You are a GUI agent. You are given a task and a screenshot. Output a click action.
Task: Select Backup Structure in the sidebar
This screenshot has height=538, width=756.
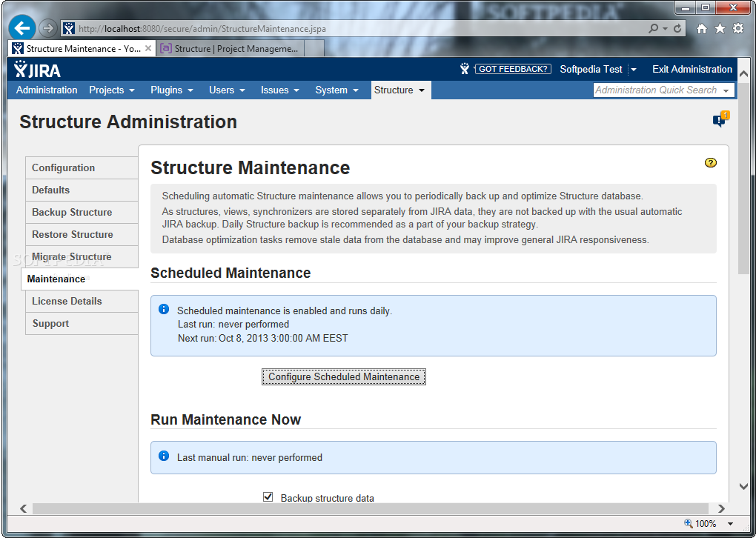pos(82,212)
